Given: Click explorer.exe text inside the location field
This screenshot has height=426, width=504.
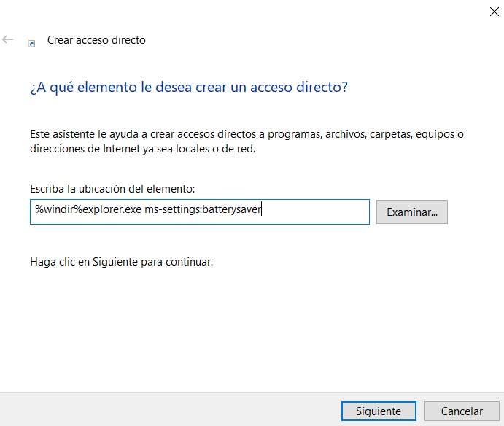Looking at the screenshot, I should pyautogui.click(x=112, y=209).
